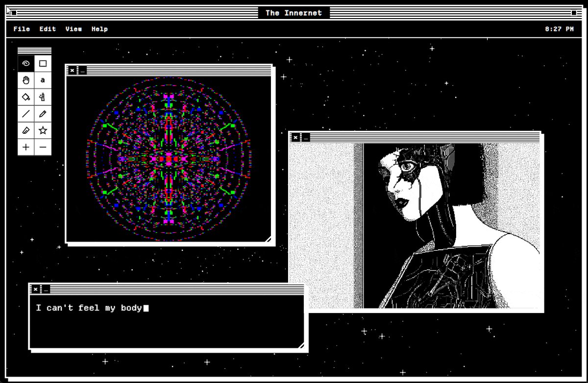Screen dimensions: 588x383
Task: Select the eraser tool
Action: pyautogui.click(x=26, y=130)
